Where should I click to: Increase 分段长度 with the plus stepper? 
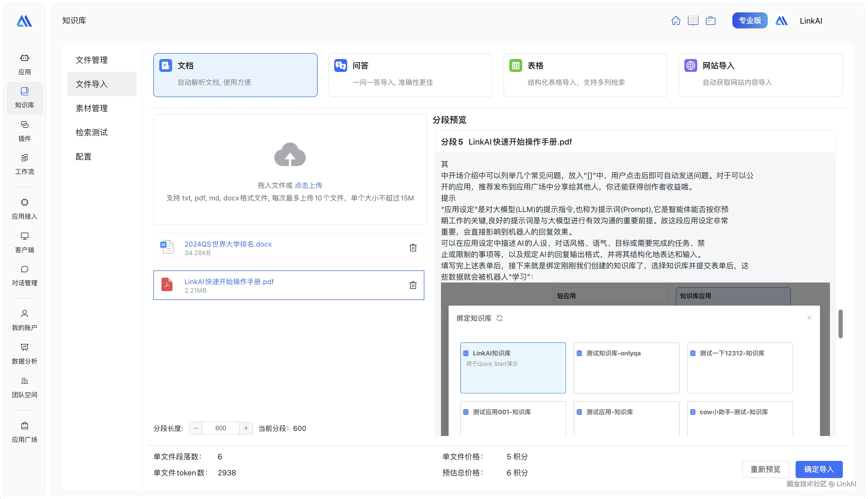pos(246,428)
